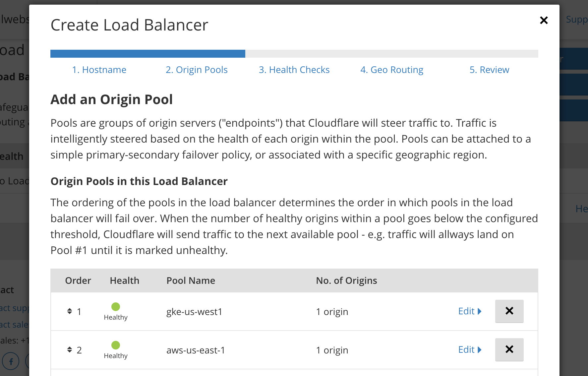This screenshot has width=588, height=376.
Task: Reorder pool gke-us-west1 with sort arrows
Action: point(70,311)
